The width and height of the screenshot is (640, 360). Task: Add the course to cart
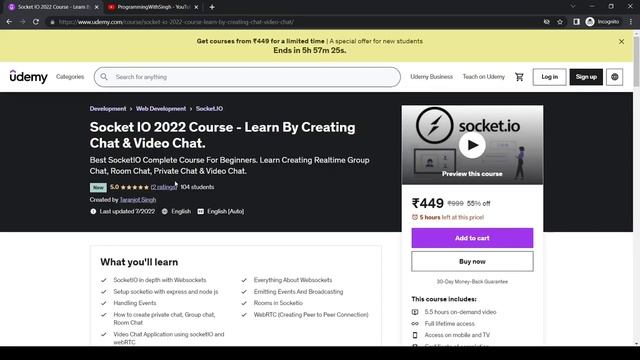coord(472,238)
